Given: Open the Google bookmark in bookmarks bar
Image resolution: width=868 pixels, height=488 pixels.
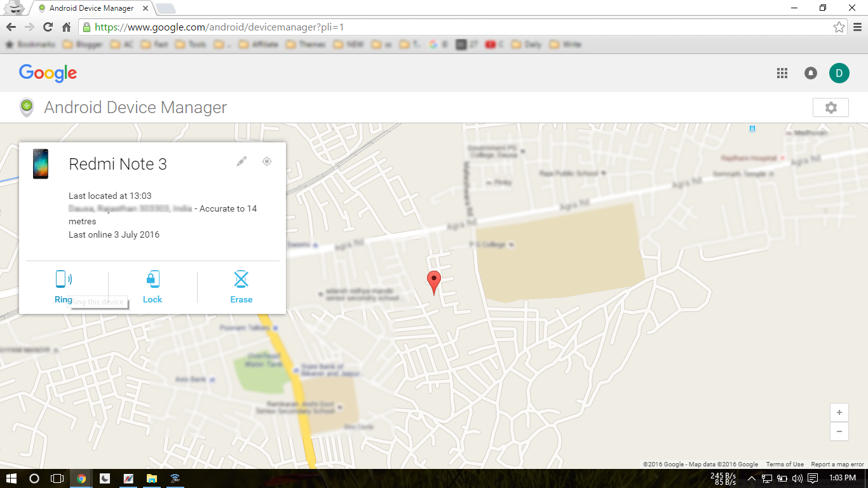Looking at the screenshot, I should point(438,44).
